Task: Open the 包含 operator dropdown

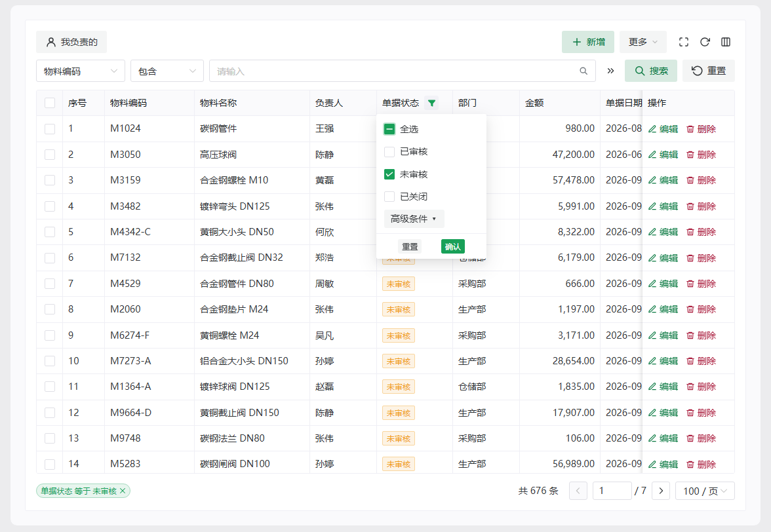Action: [x=167, y=71]
